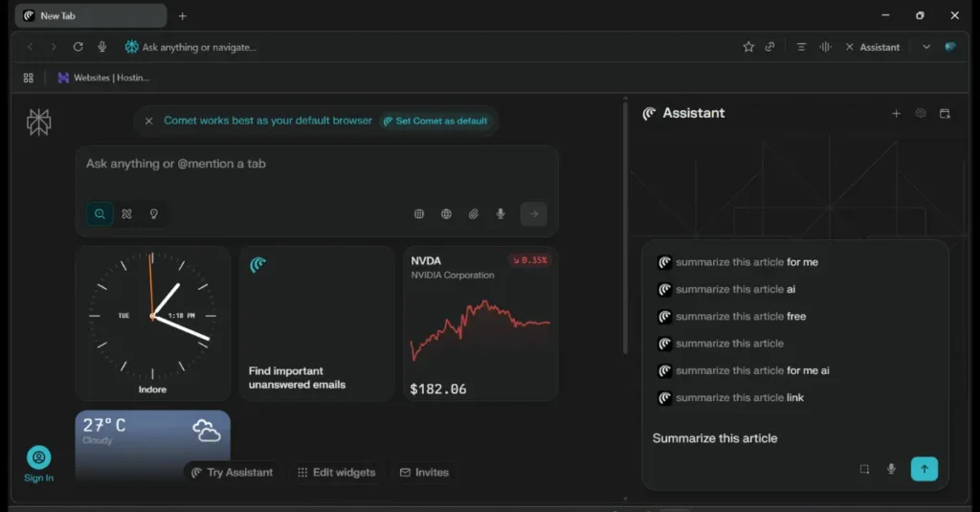Open the profile avatar in toolbar
980x512 pixels.
coord(950,47)
